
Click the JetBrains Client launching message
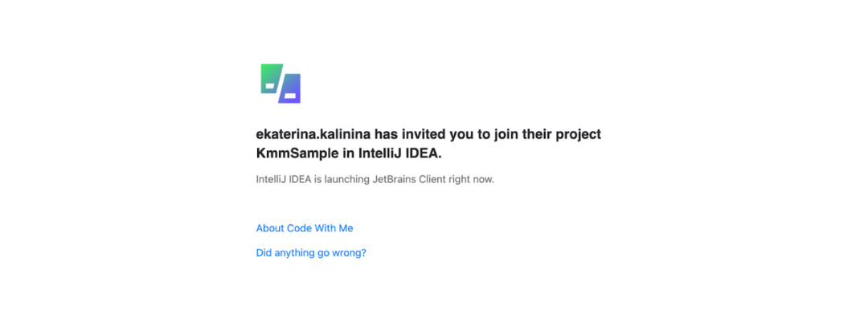(x=375, y=180)
